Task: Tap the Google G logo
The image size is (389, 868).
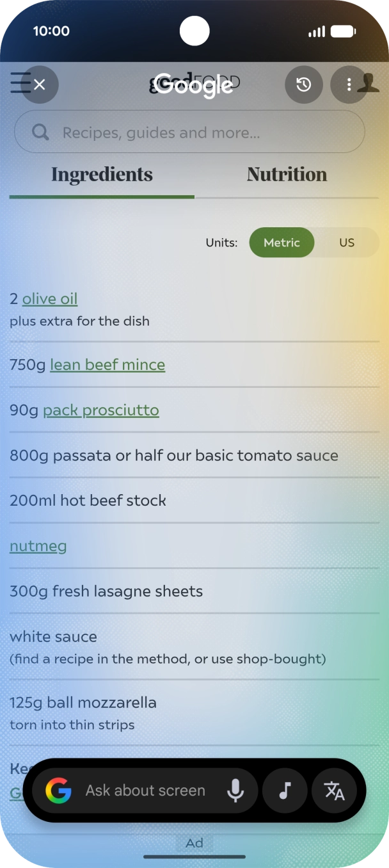Action: pos(58,791)
